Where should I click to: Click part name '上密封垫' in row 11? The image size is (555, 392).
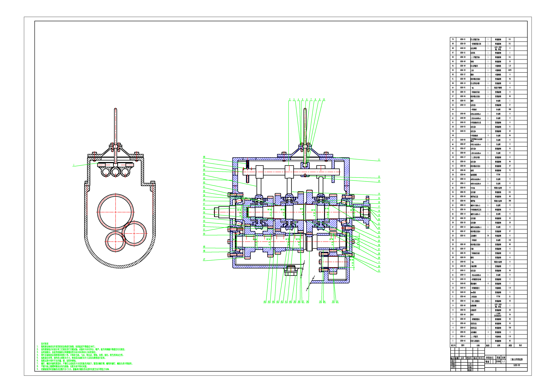(474, 297)
